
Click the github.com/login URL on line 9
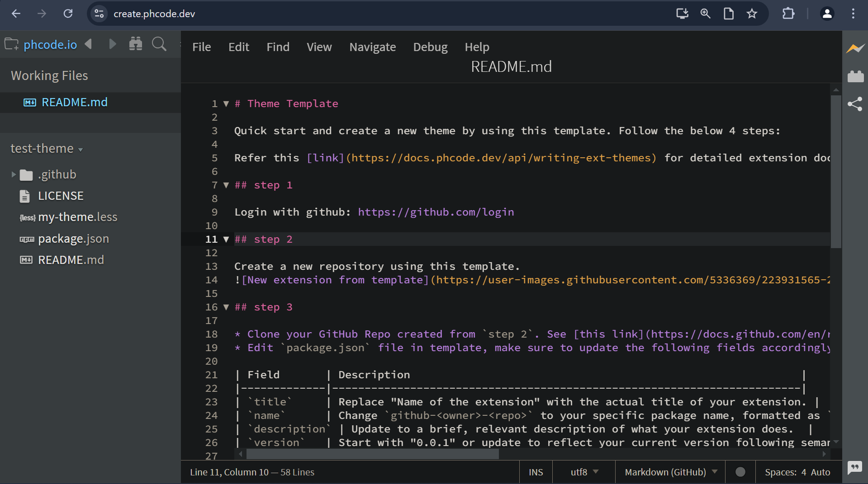point(436,212)
